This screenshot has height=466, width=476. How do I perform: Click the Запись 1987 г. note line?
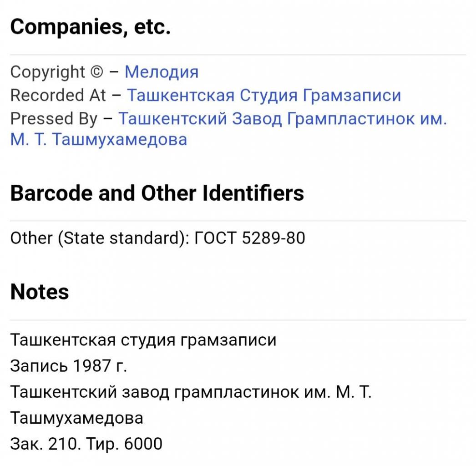(69, 365)
